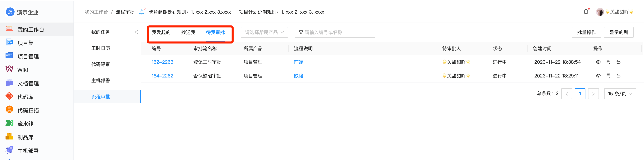The width and height of the screenshot is (644, 160).
Task: Open the approval record icon for 162-2263
Action: pos(608,62)
